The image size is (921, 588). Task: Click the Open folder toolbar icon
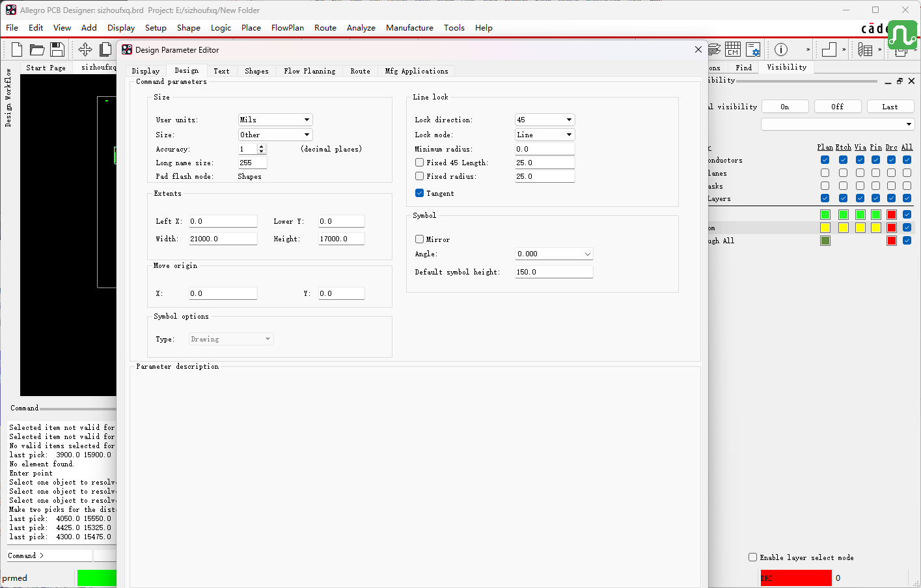pos(37,49)
